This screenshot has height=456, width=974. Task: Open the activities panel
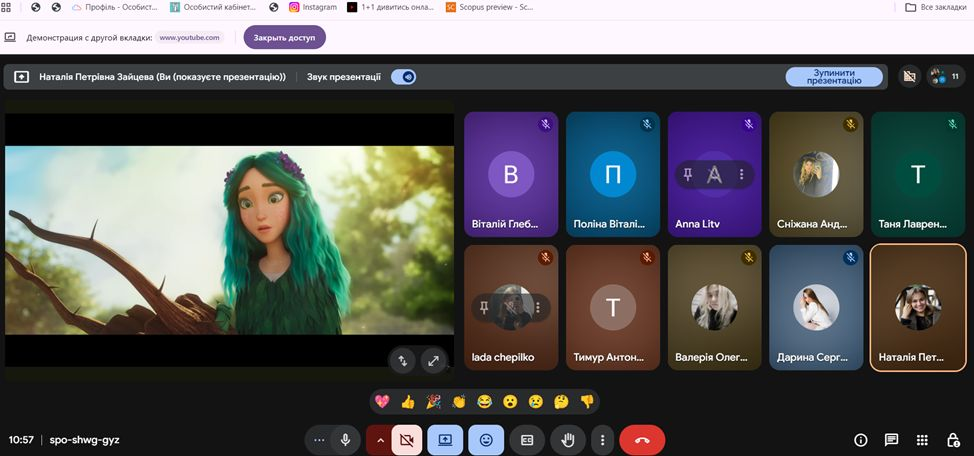click(922, 440)
